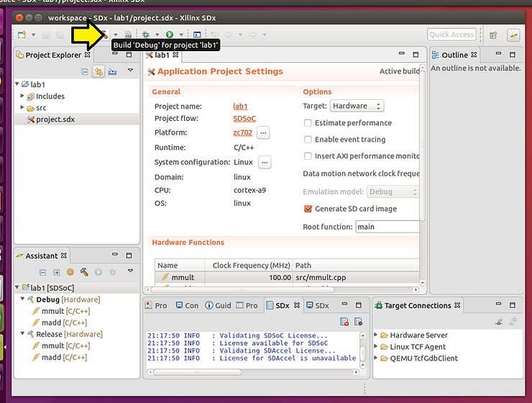This screenshot has height=403, width=532.
Task: Collapse all icon in Assistant toolbar
Action: pyautogui.click(x=42, y=272)
